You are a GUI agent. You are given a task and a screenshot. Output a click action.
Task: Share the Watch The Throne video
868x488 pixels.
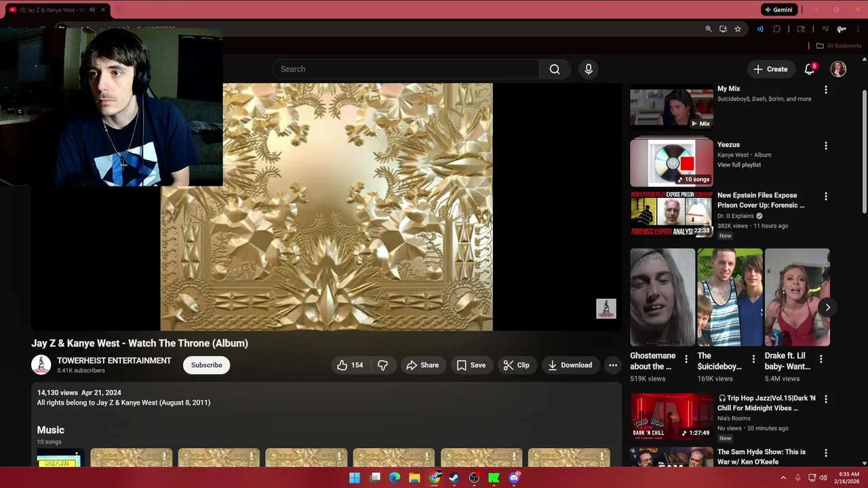pyautogui.click(x=422, y=365)
